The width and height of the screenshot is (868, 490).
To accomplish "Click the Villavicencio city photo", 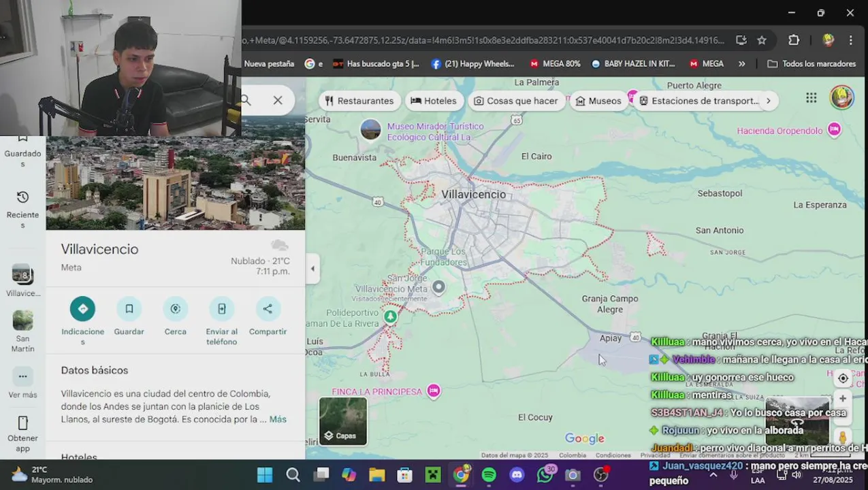I will pyautogui.click(x=176, y=182).
